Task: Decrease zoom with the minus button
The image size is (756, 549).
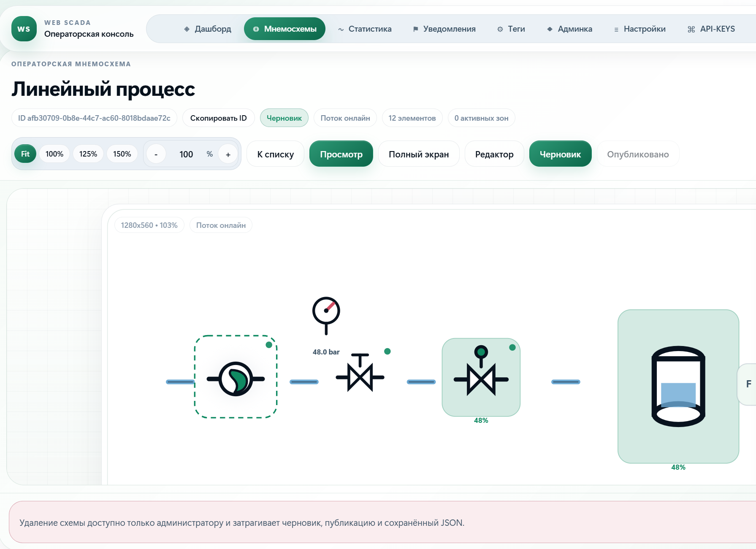Action: 156,154
